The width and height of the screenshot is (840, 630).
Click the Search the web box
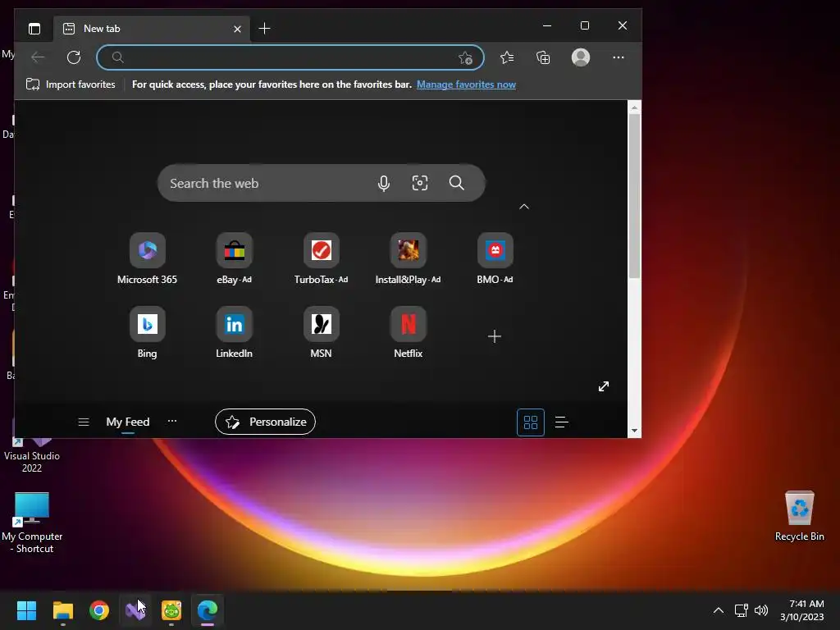click(322, 183)
